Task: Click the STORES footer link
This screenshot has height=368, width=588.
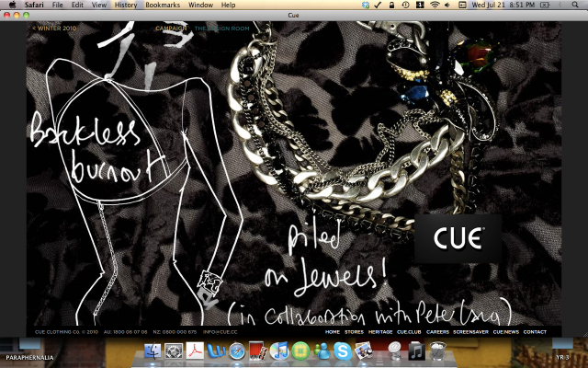Action: pos(355,332)
